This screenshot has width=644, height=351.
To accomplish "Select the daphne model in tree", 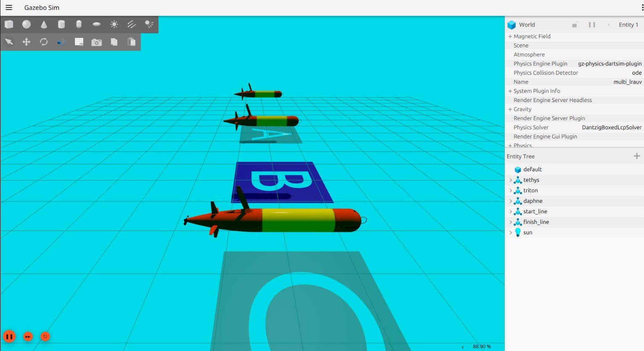I will pos(533,201).
